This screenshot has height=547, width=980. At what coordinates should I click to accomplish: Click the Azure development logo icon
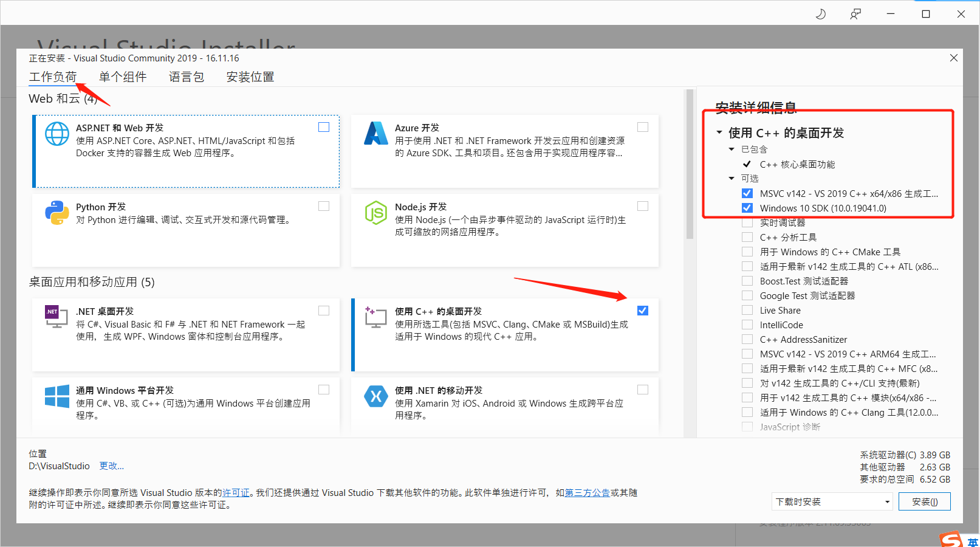coord(376,133)
